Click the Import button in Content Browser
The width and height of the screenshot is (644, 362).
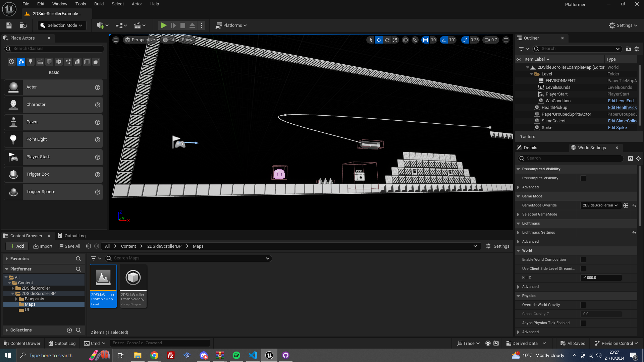[x=43, y=246]
